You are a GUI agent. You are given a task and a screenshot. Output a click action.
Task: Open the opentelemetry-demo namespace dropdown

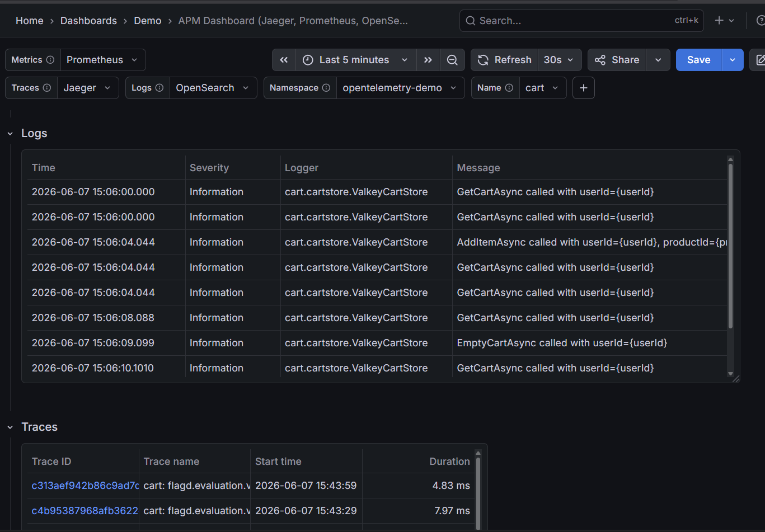400,88
